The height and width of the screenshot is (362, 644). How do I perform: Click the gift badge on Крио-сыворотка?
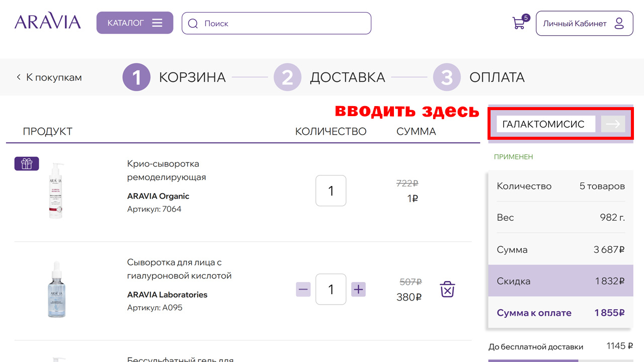[x=27, y=163]
